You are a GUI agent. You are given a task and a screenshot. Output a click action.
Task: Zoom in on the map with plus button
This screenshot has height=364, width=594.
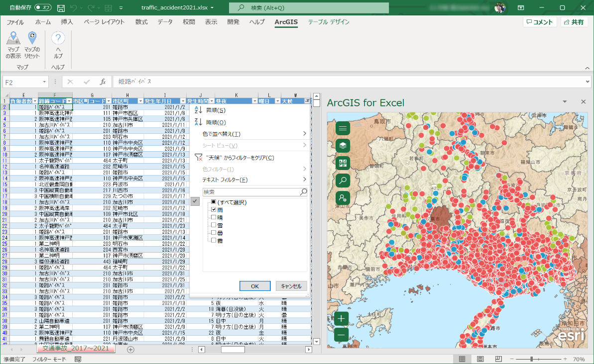point(341,319)
